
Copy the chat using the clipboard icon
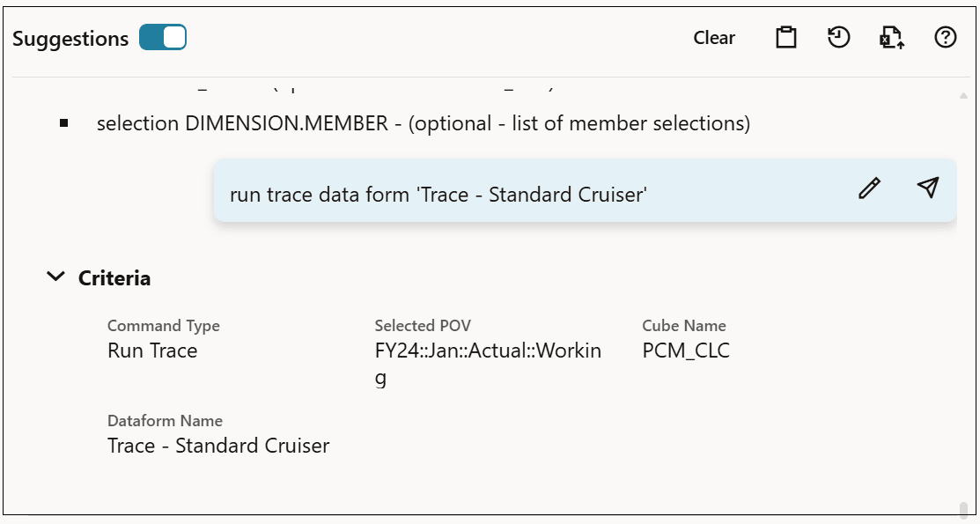(x=785, y=37)
